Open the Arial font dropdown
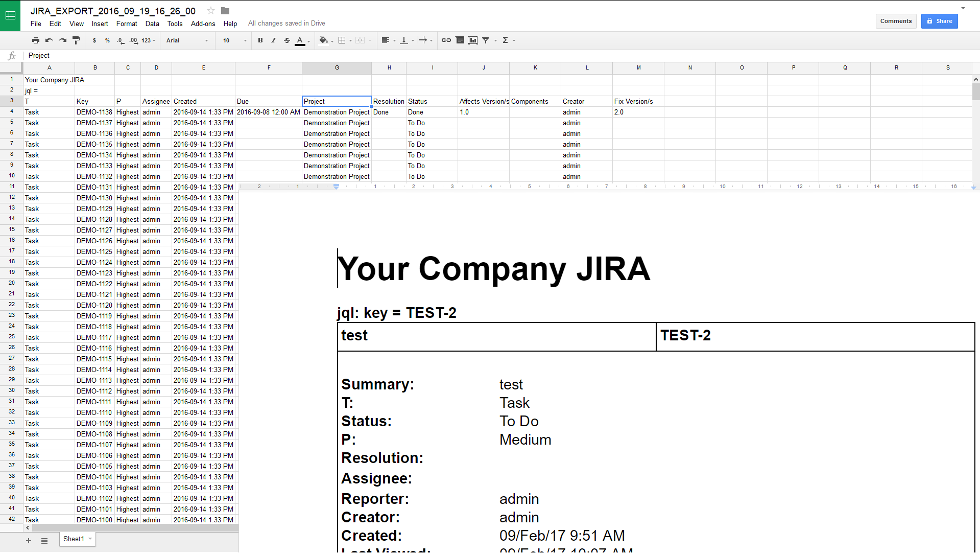The image size is (980, 554). pos(187,40)
